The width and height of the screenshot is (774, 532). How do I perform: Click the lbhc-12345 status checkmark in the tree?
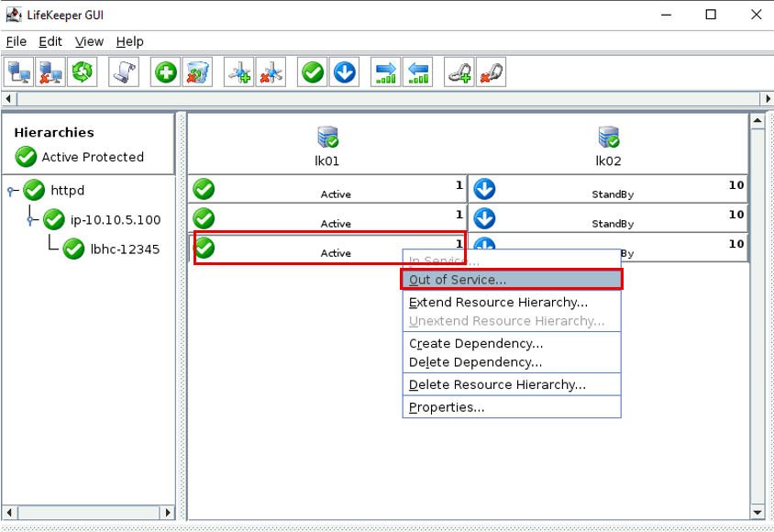coord(73,249)
